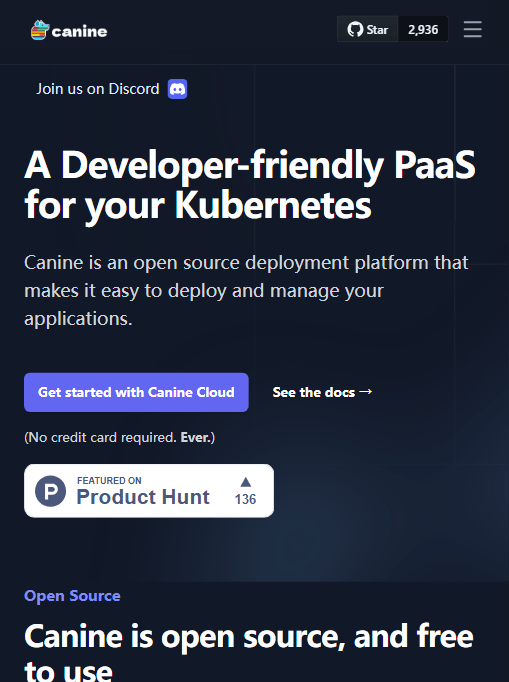This screenshot has height=682, width=509.
Task: Star the repo via GitHub Star button
Action: click(368, 29)
